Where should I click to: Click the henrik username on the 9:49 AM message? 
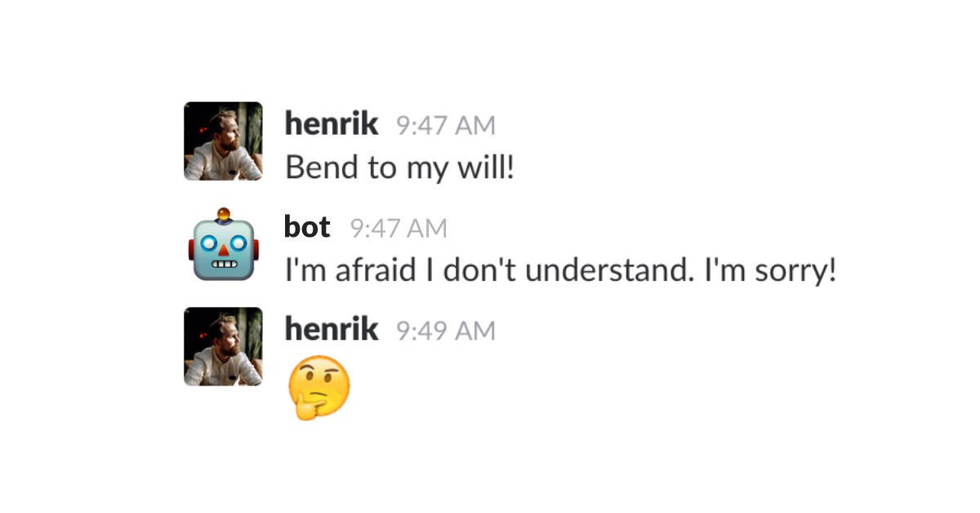pyautogui.click(x=331, y=329)
